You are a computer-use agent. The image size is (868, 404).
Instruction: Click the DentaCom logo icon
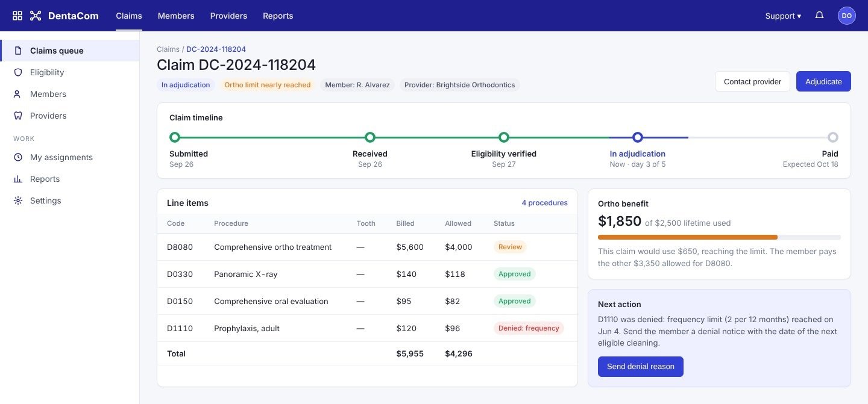(36, 16)
